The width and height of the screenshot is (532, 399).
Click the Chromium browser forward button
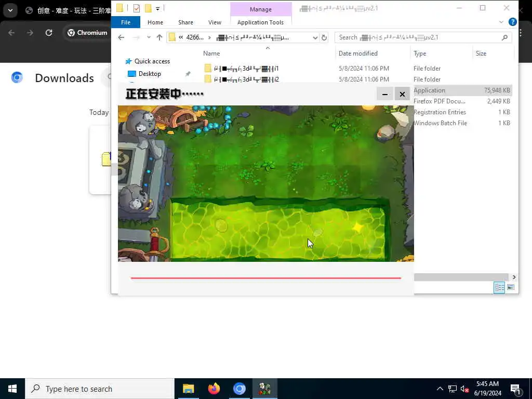coord(30,33)
